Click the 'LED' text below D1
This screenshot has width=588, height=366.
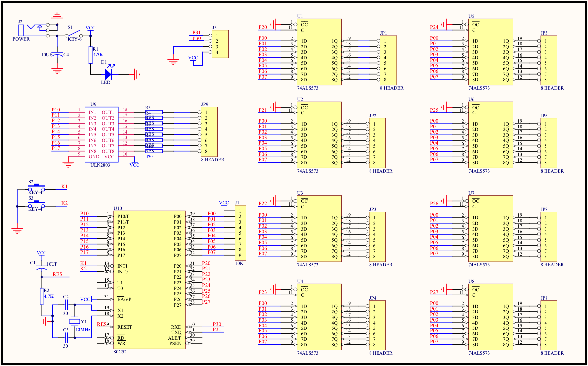(106, 82)
